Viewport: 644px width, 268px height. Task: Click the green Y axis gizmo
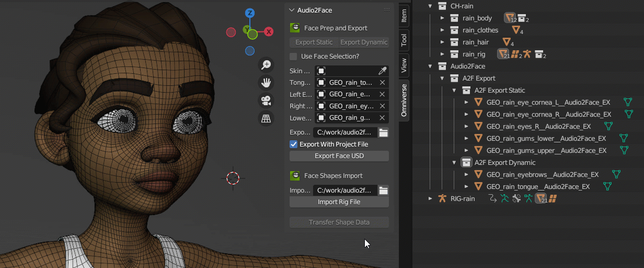click(x=252, y=34)
